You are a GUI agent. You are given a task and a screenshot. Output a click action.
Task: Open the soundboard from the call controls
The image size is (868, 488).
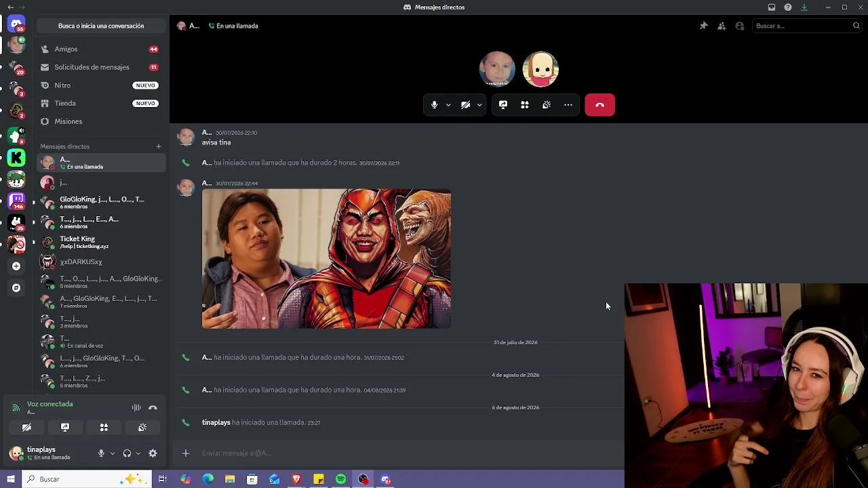click(547, 105)
